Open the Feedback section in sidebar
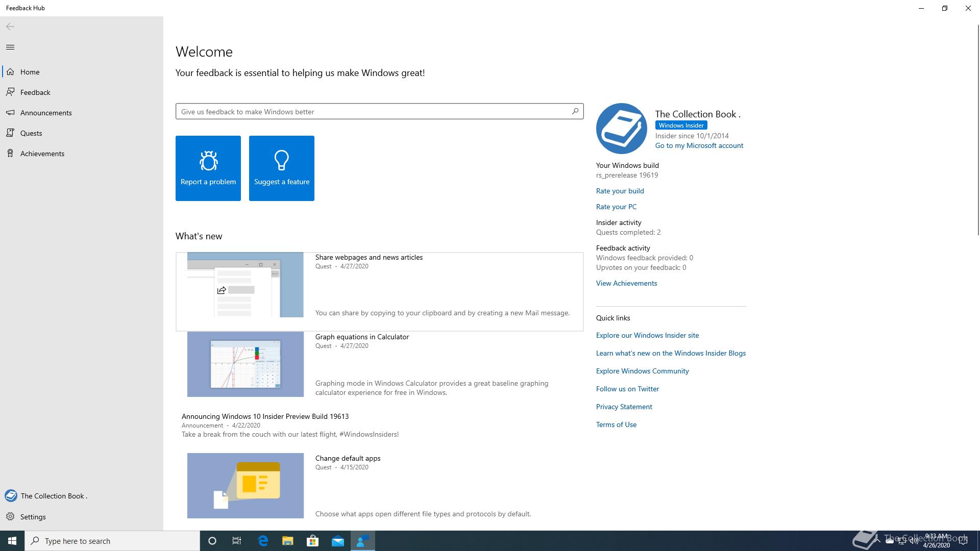The image size is (980, 551). pos(35,92)
